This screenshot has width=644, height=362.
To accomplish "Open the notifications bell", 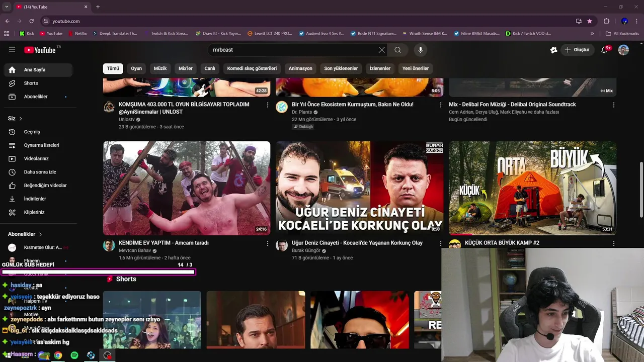I will 605,50.
